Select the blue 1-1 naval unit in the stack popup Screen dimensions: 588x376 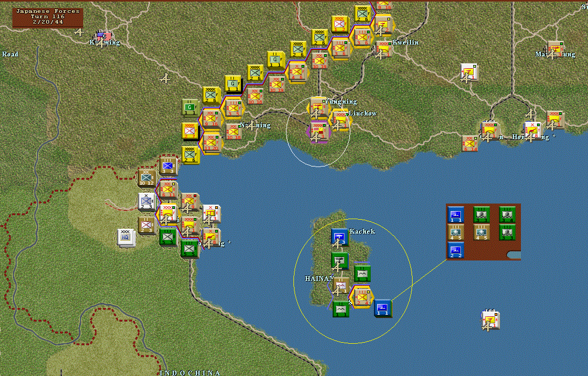click(456, 214)
